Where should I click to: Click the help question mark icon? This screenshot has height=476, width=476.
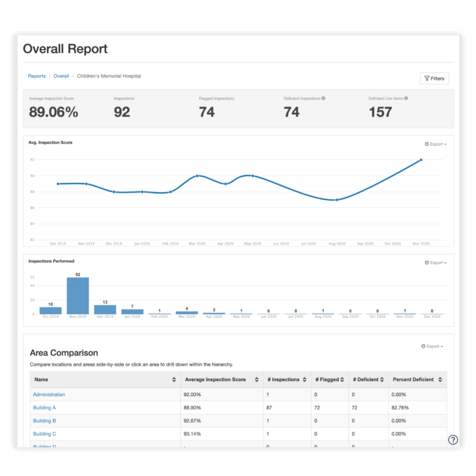coord(453,439)
